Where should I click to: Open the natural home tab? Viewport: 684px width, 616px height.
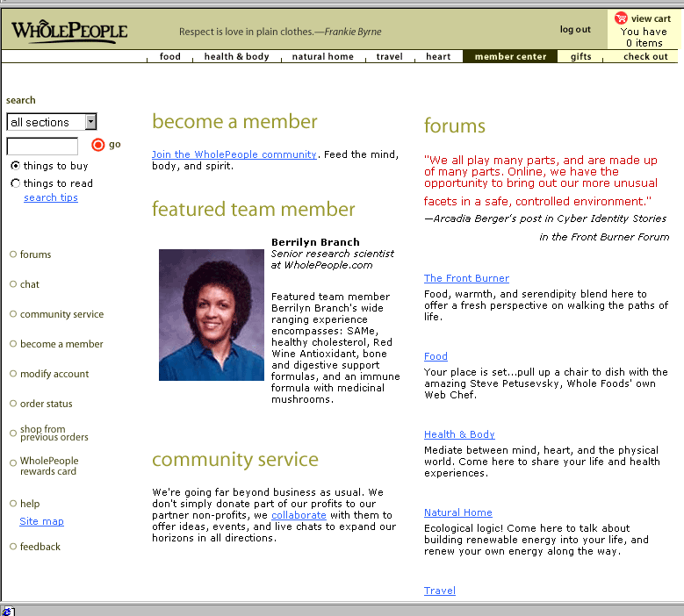point(323,57)
